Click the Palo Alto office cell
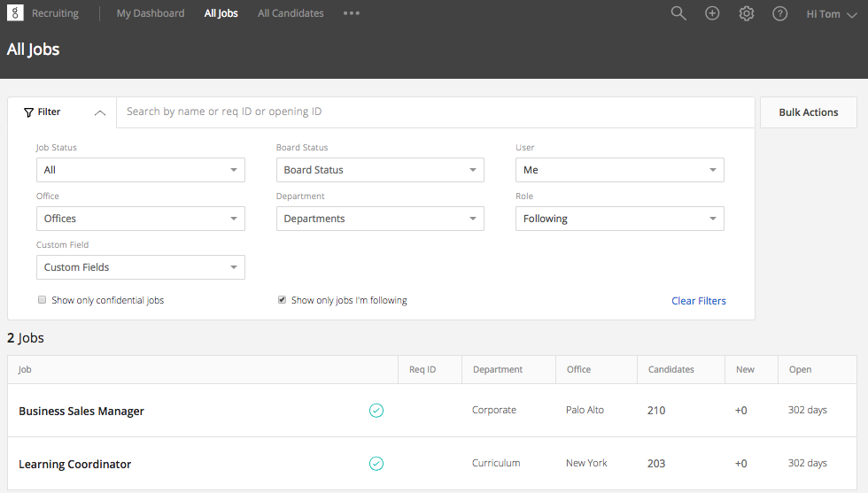868x493 pixels. 585,410
